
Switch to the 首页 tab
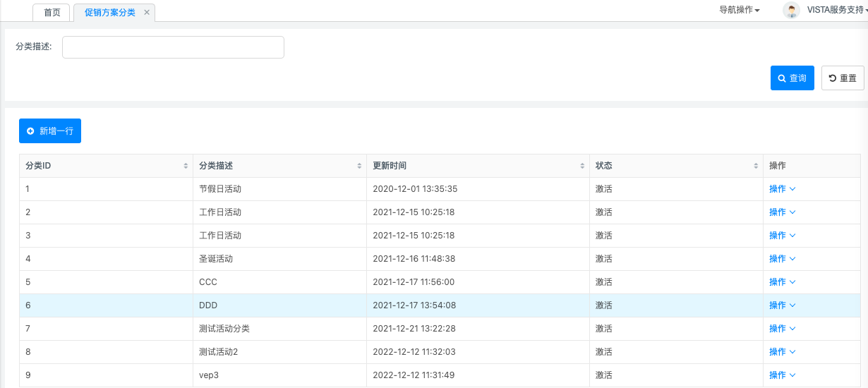pyautogui.click(x=52, y=13)
